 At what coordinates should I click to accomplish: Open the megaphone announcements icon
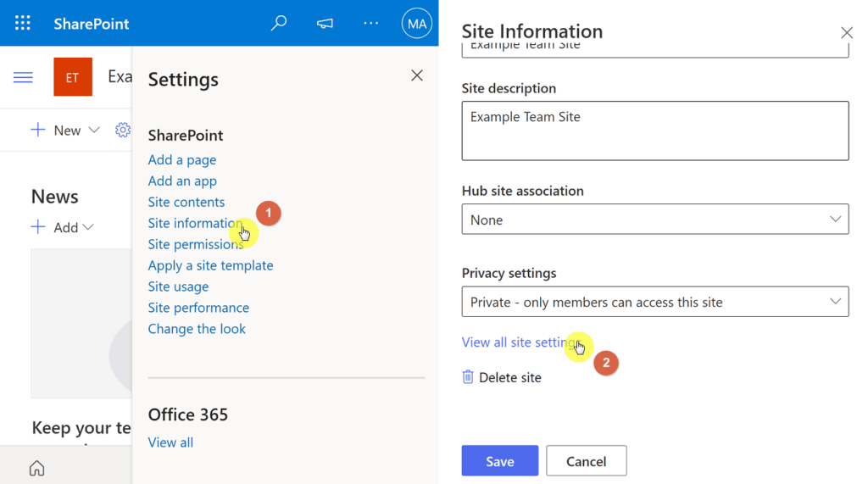tap(325, 23)
